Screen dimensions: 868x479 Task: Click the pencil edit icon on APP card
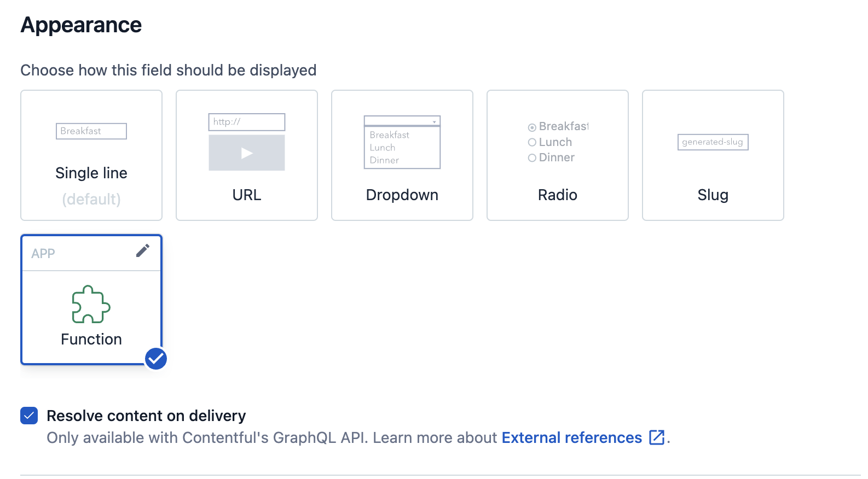(142, 251)
